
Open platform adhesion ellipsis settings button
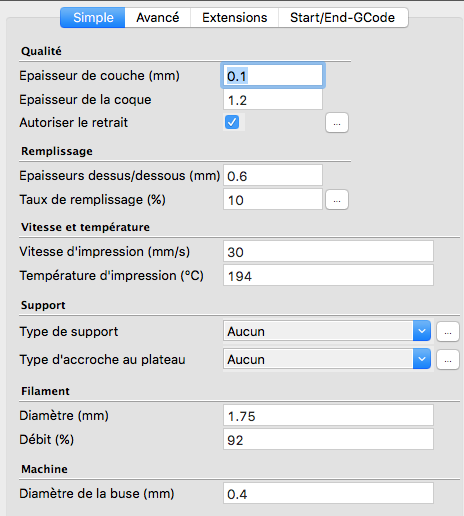[448, 359]
